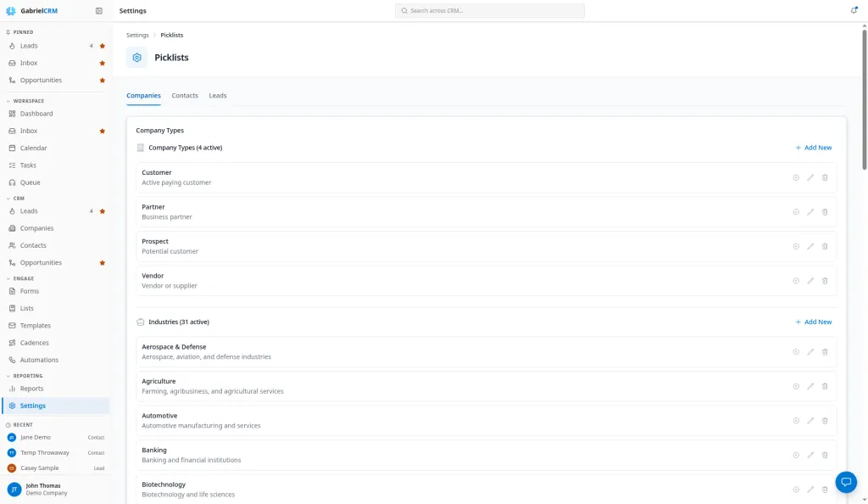Click the pencil icon on the Agriculture row
The image size is (868, 504).
point(810,386)
